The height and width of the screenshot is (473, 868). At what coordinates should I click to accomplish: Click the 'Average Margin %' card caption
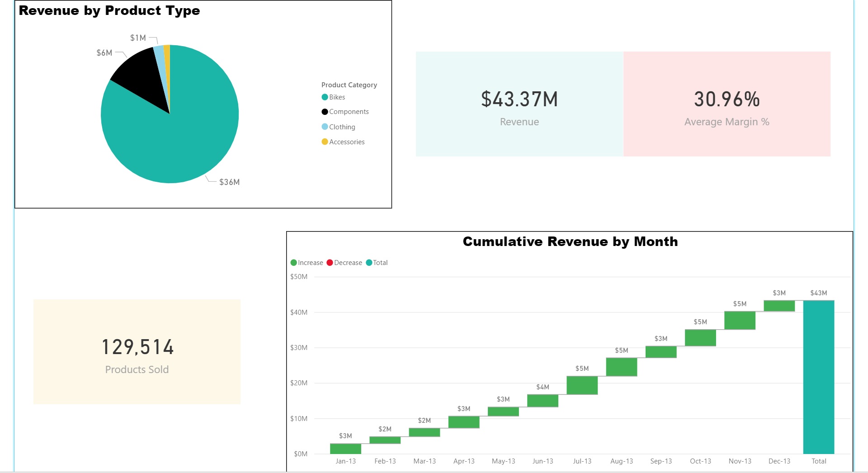pyautogui.click(x=727, y=122)
